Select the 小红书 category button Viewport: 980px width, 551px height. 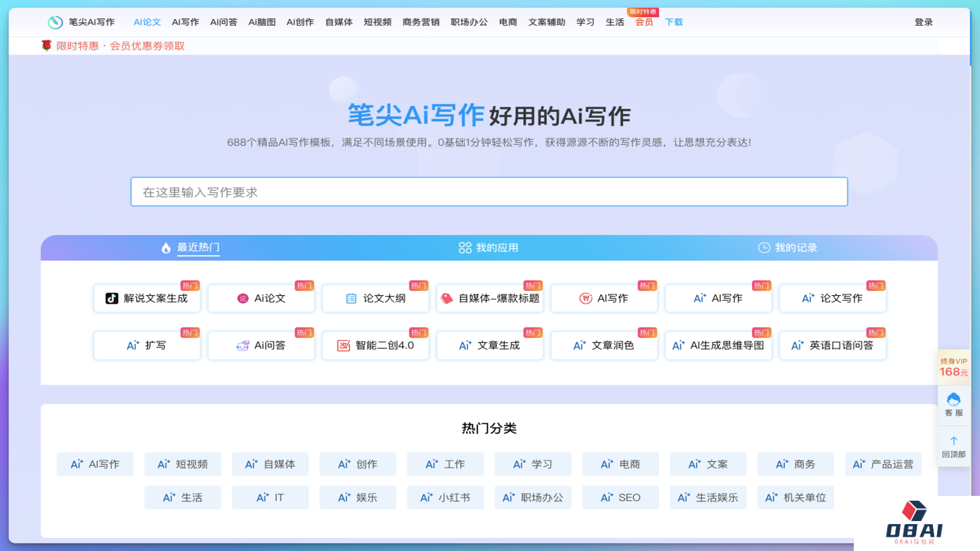tap(445, 498)
